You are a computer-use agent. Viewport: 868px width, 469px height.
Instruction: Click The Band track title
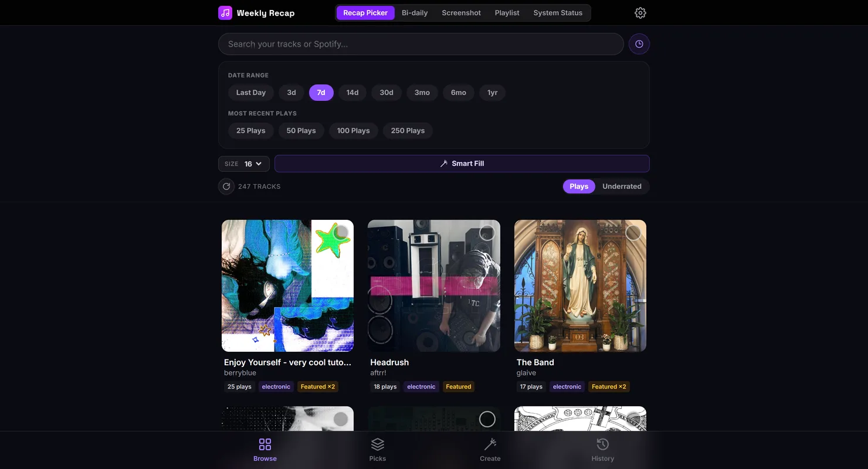pos(535,362)
